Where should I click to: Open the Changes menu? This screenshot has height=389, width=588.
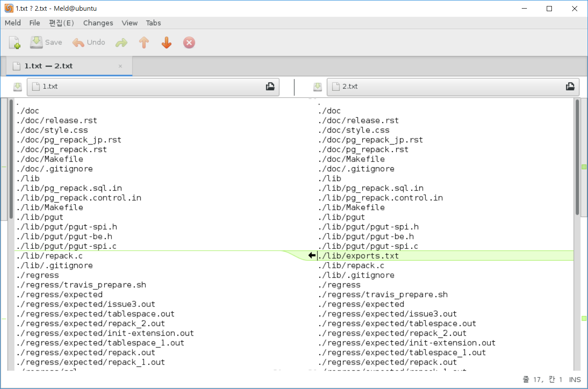pos(98,23)
